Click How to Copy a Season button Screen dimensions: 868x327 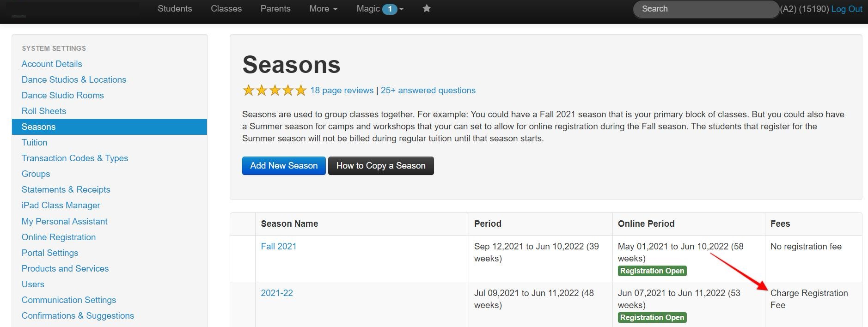click(x=381, y=166)
